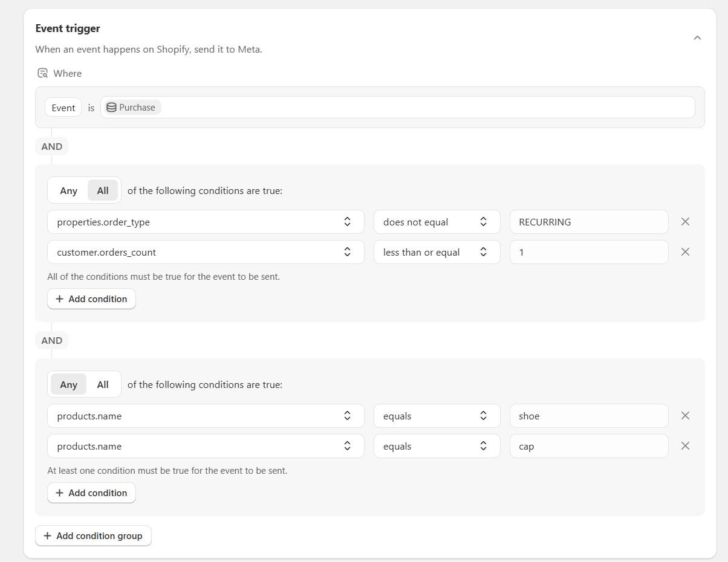Click the Add condition group button

(93, 535)
